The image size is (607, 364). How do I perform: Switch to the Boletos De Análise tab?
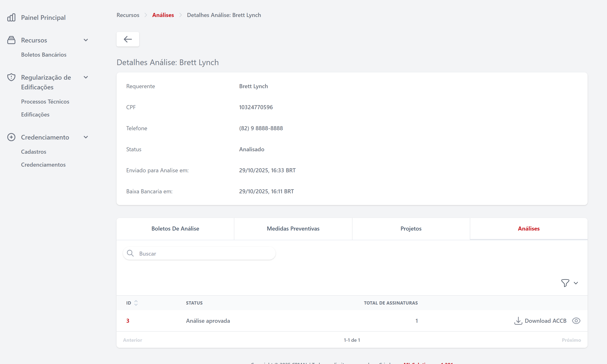coord(175,229)
